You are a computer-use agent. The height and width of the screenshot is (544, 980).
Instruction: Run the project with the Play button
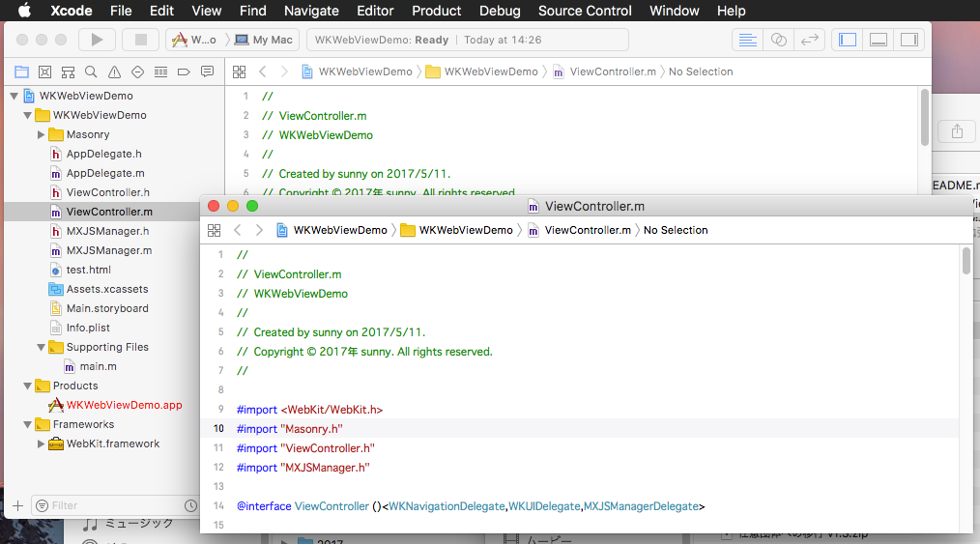pos(97,40)
